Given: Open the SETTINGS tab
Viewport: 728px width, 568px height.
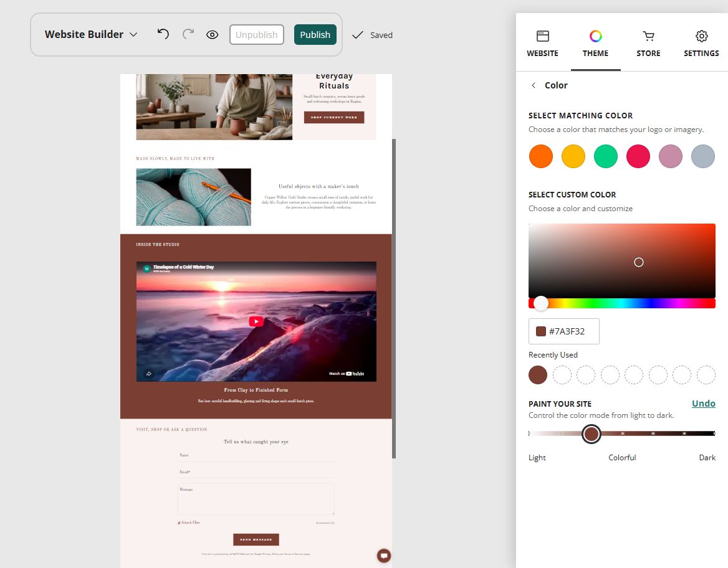Looking at the screenshot, I should [701, 44].
